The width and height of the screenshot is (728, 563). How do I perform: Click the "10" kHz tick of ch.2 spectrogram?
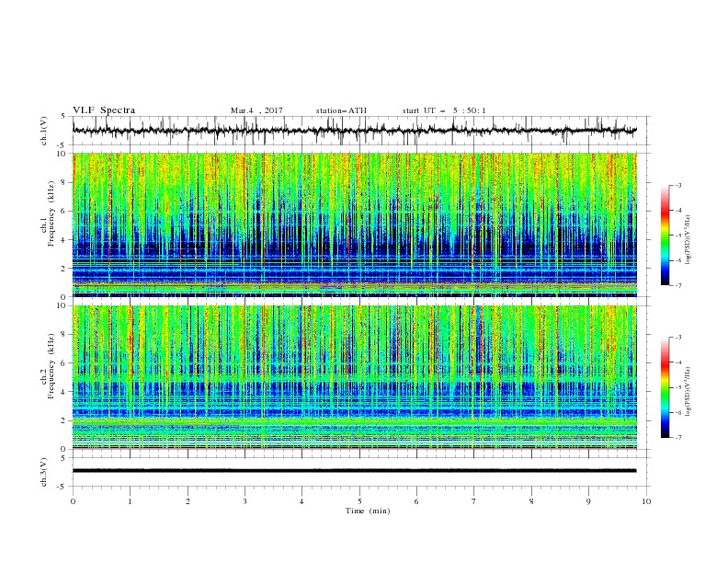point(63,305)
